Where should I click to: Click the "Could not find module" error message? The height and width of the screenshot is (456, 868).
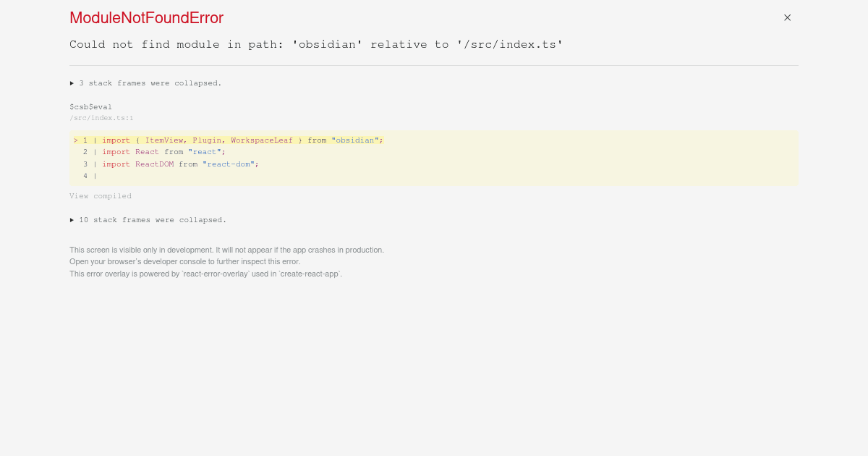click(316, 44)
